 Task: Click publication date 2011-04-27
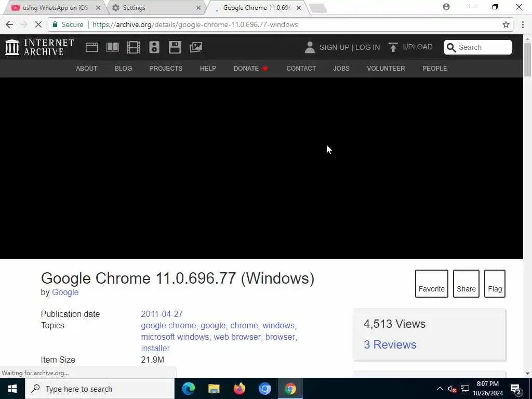pos(162,314)
